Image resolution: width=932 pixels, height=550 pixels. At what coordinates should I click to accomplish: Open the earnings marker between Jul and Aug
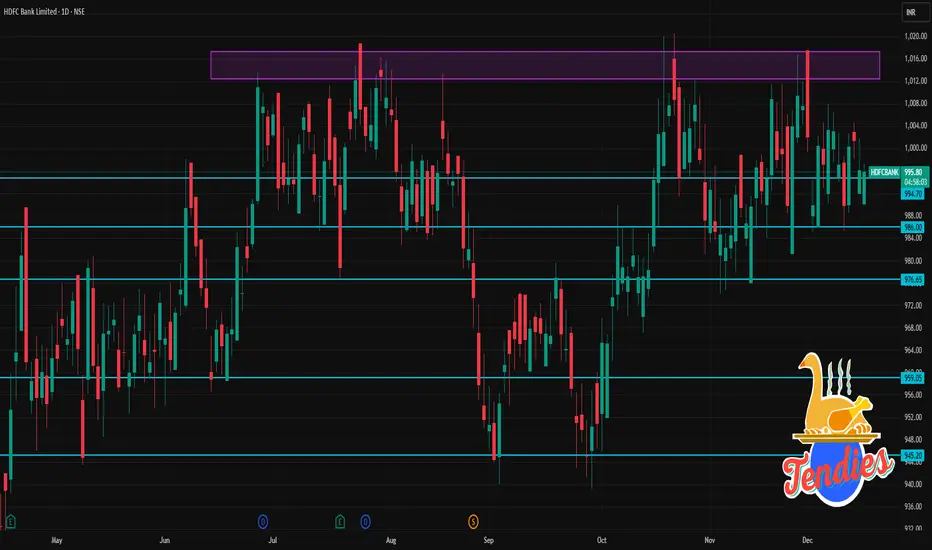[x=340, y=522]
